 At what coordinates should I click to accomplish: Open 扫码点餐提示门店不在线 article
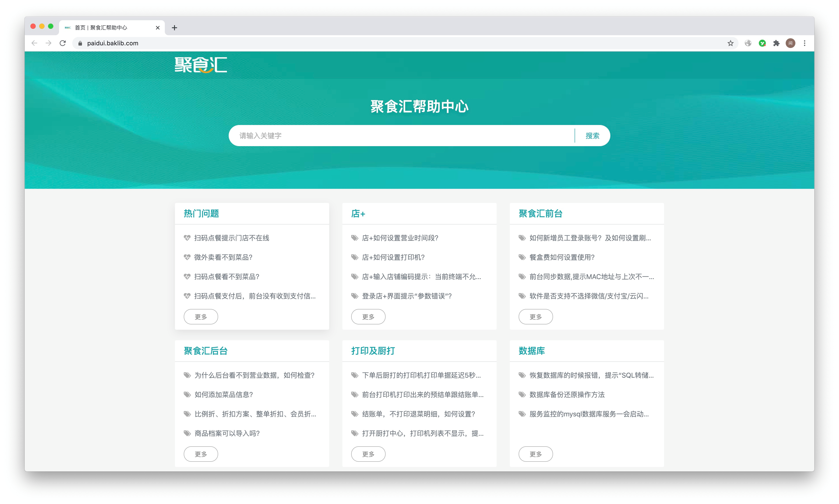(x=232, y=238)
